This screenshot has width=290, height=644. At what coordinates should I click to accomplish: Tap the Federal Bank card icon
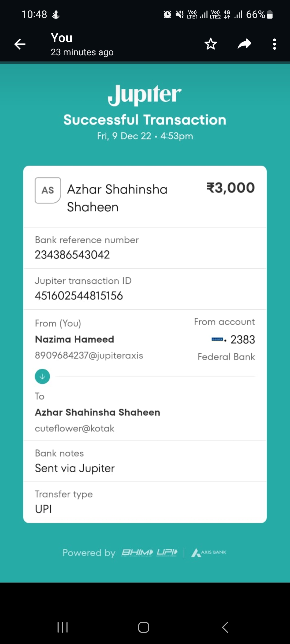click(x=217, y=339)
